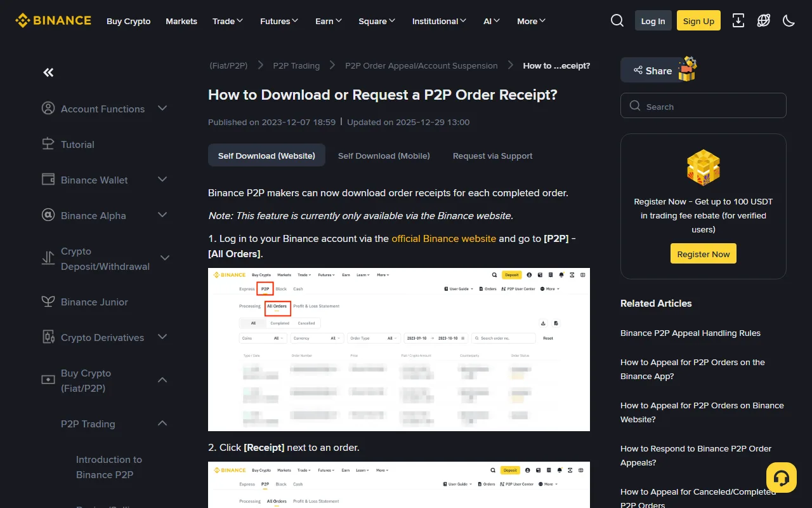Image resolution: width=812 pixels, height=508 pixels.
Task: Click the gift box icon by Share
Action: [x=688, y=69]
